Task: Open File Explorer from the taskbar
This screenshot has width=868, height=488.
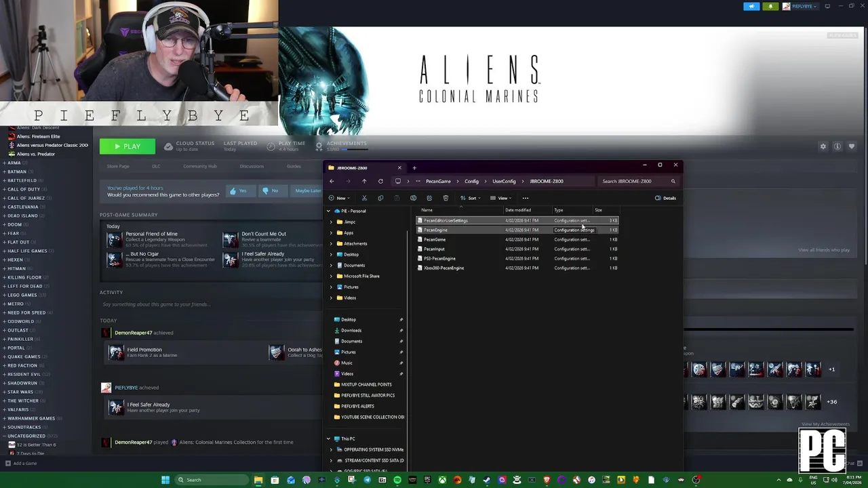Action: (258, 480)
